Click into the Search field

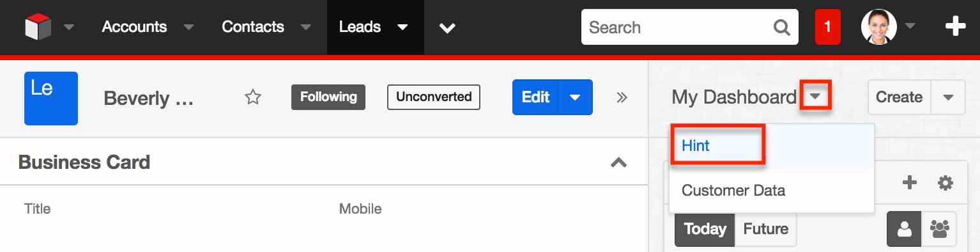pyautogui.click(x=677, y=28)
